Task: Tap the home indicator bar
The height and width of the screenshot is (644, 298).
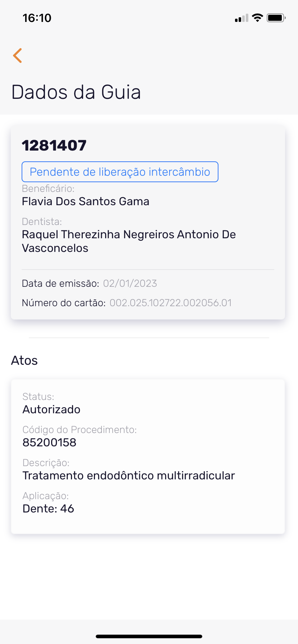Action: (x=149, y=636)
